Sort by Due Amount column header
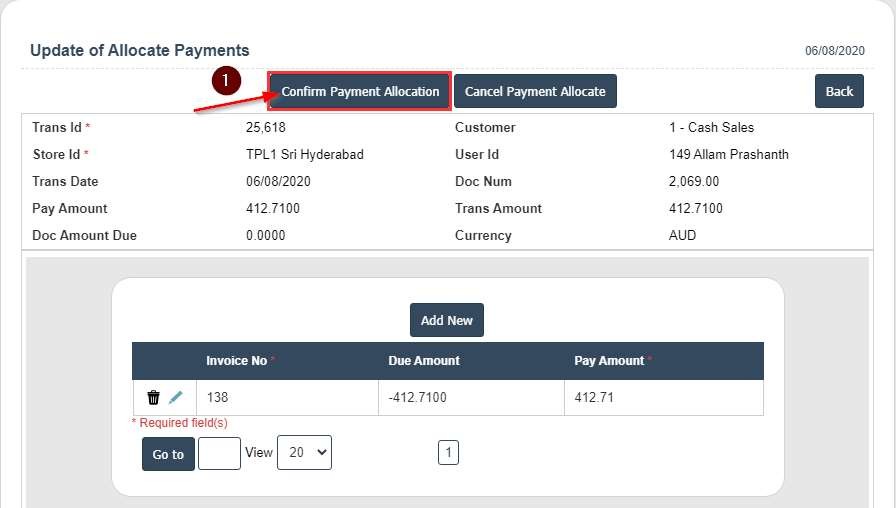Viewport: 896px width, 508px height. point(424,360)
